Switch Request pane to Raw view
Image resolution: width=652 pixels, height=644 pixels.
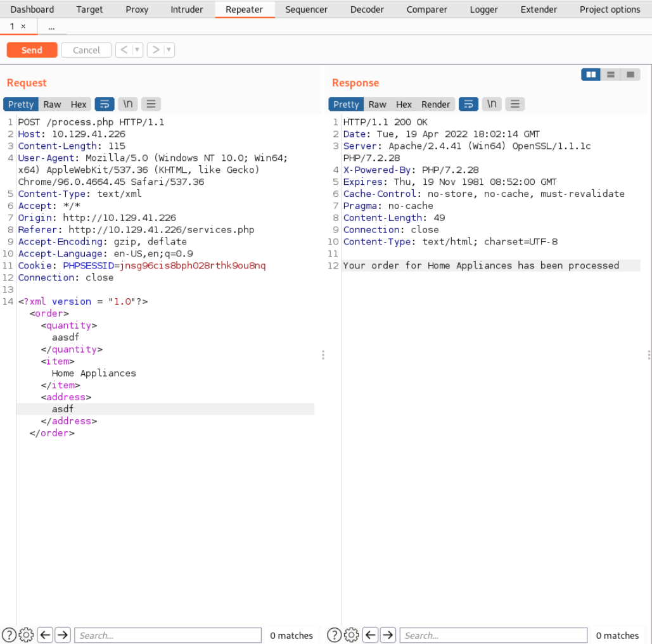point(52,104)
